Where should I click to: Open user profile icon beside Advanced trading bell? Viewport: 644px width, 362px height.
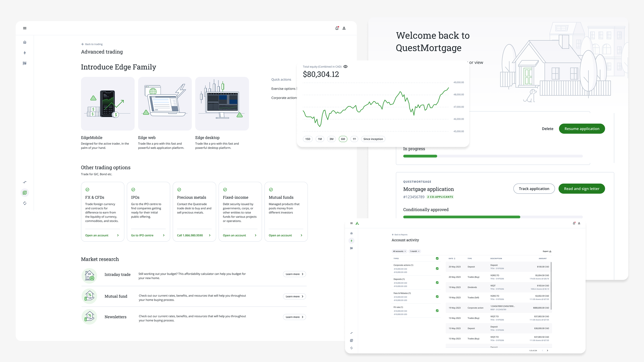pos(344,28)
